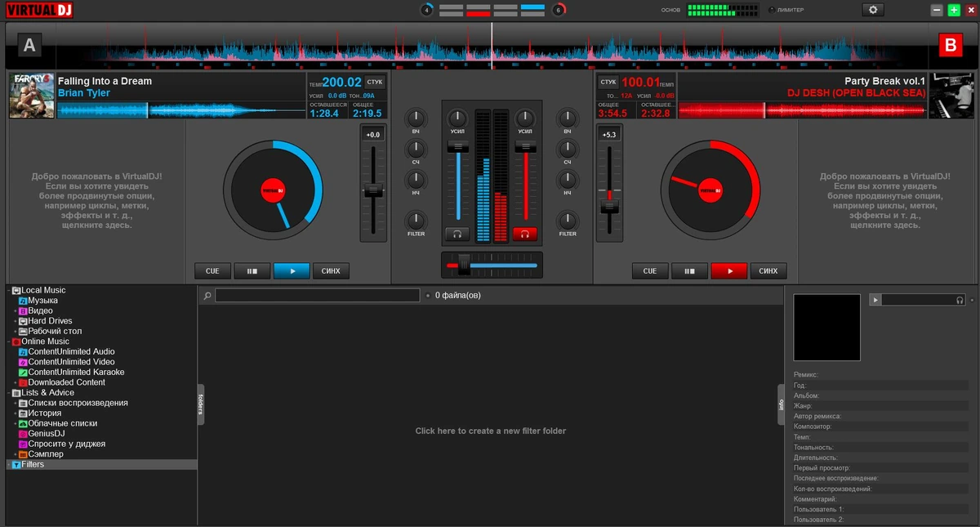The height and width of the screenshot is (527, 980).
Task: Toggle the left headphone cue button
Action: click(x=457, y=234)
